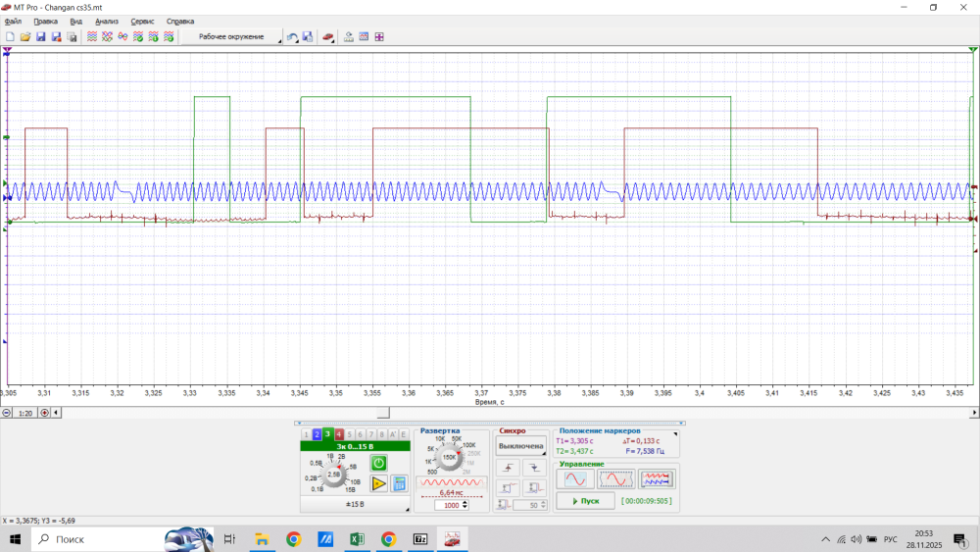Image resolution: width=980 pixels, height=552 pixels.
Task: Open the Рабочее окружение dropdown
Action: [232, 37]
